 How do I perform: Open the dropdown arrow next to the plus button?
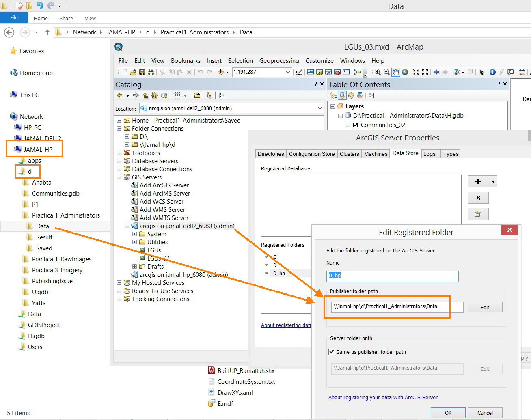[x=493, y=181]
